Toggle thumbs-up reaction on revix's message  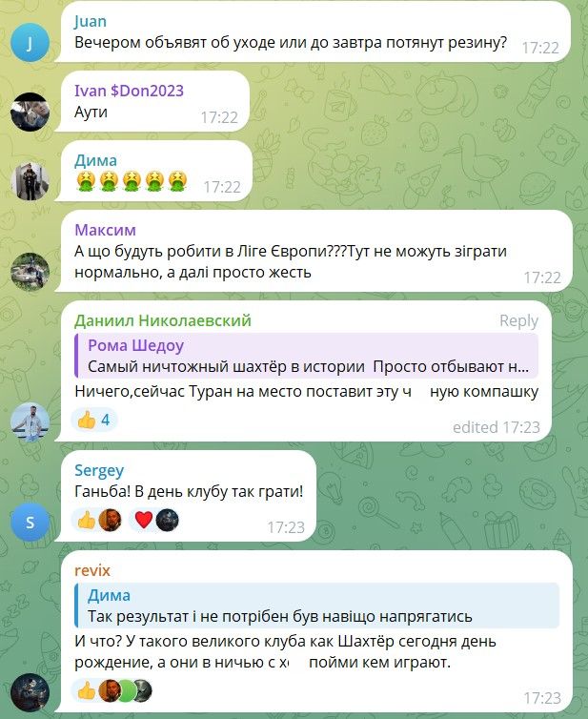[112, 690]
